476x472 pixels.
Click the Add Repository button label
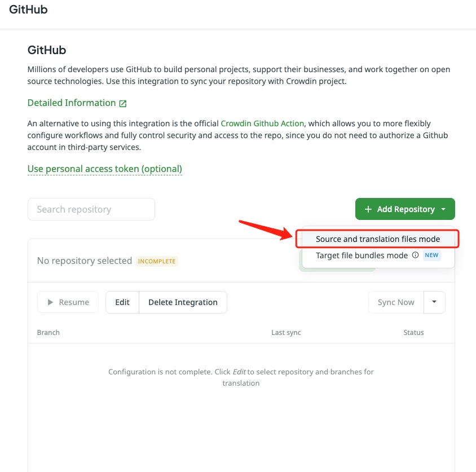pos(406,209)
